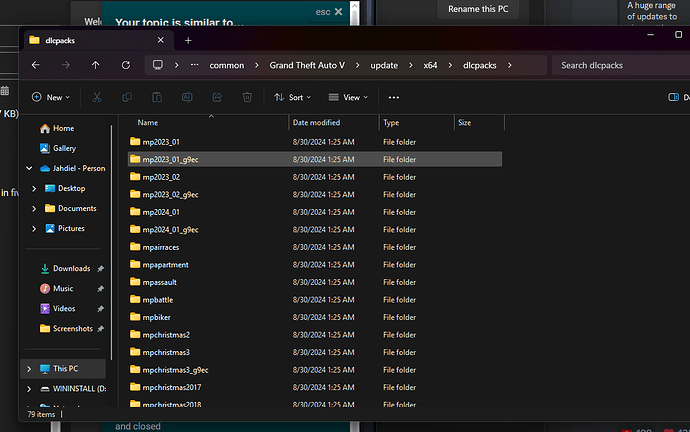
Task: Click the Delete trash icon
Action: (x=247, y=97)
